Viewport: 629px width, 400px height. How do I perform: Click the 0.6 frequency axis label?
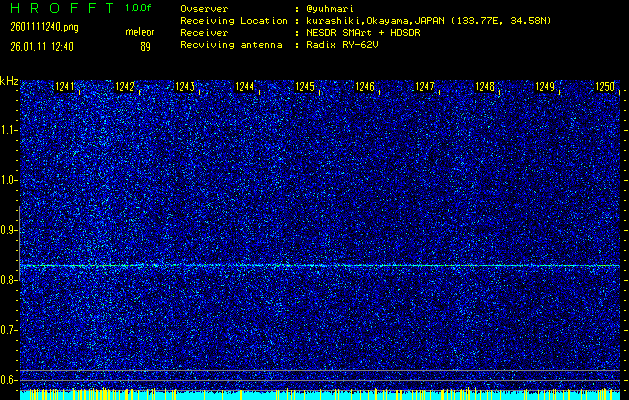9,380
